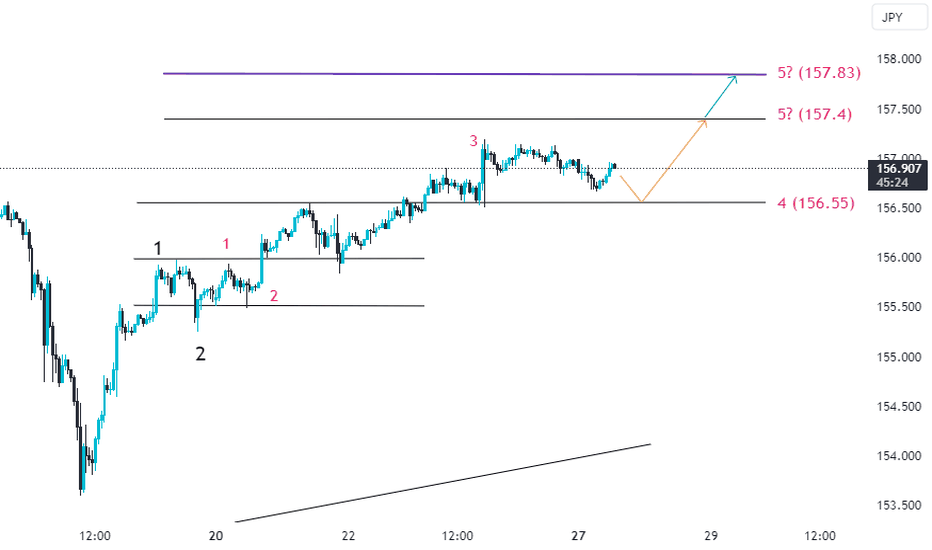Click the '20' date on time axis

216,536
